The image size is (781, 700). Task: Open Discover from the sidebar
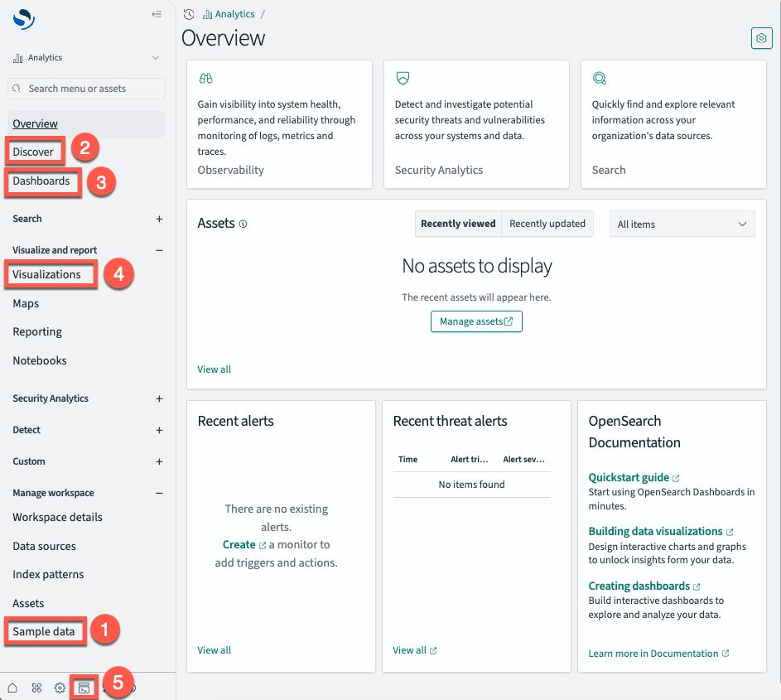(x=33, y=152)
